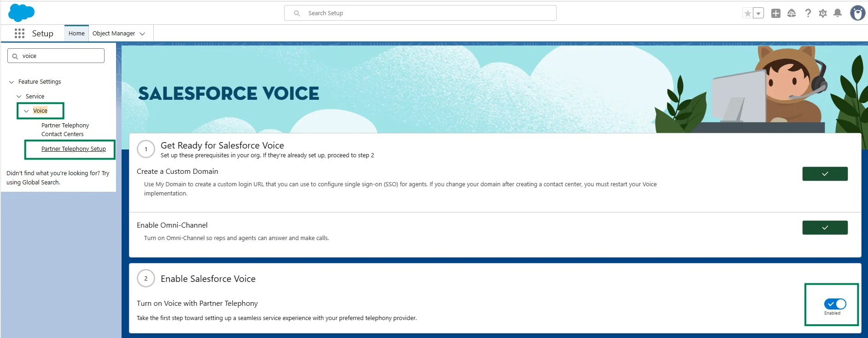Viewport: 868px width, 338px height.
Task: Expand the Object Manager dropdown chevron
Action: (x=142, y=34)
